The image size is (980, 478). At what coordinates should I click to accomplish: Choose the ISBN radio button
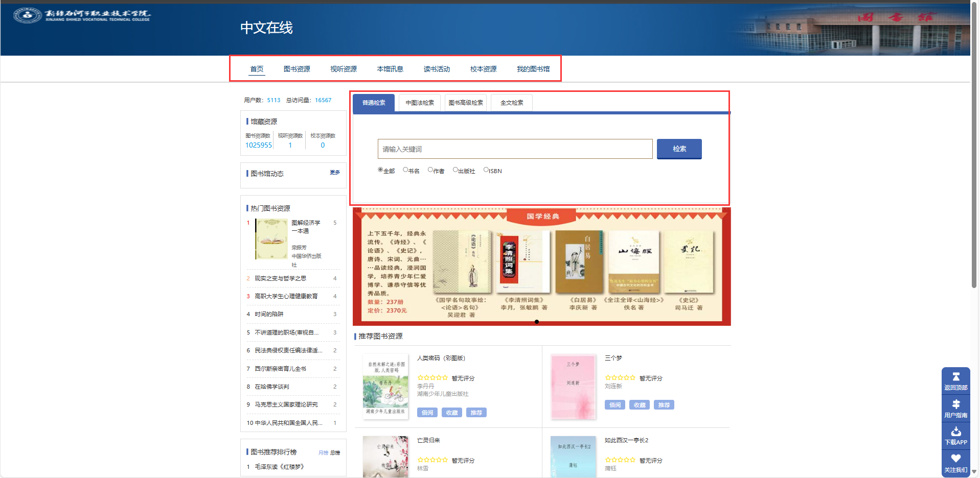point(486,170)
